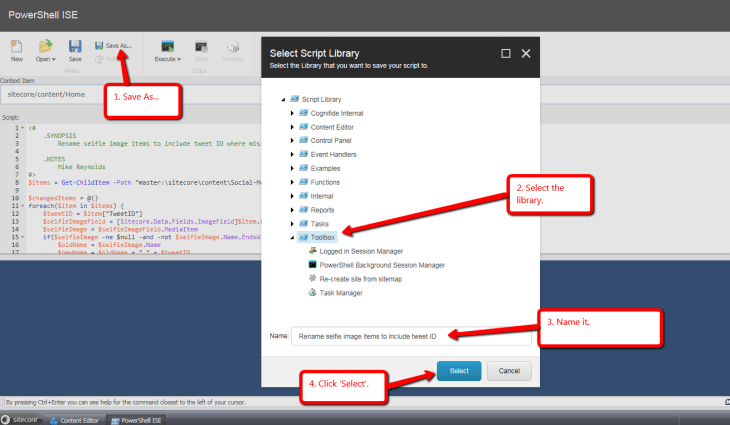730x425 pixels.
Task: Expand the Cognifide Internal library node
Action: (292, 113)
